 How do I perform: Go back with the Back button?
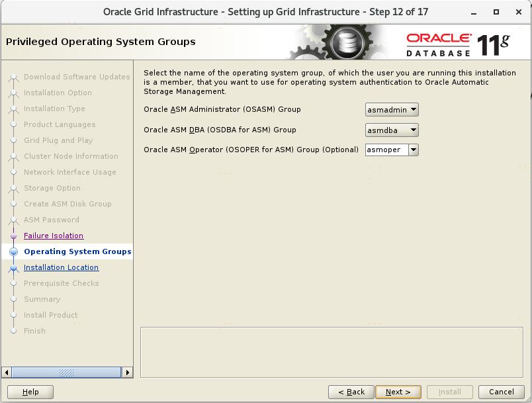click(351, 392)
